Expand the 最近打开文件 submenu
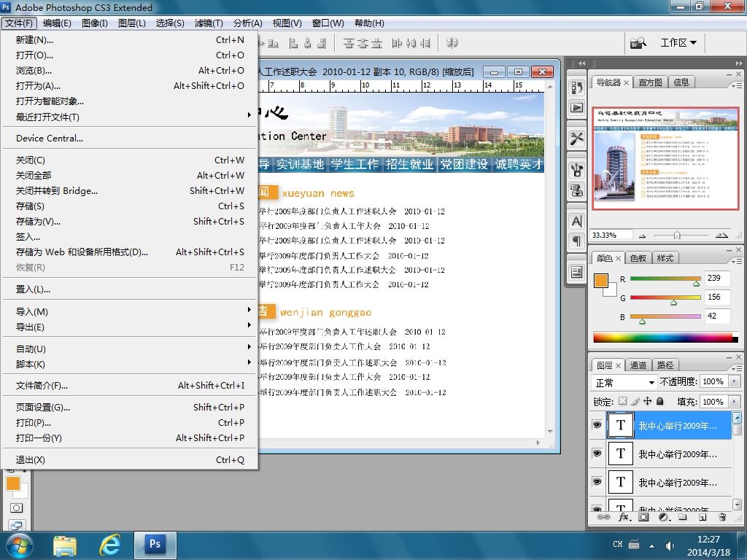 tap(130, 117)
